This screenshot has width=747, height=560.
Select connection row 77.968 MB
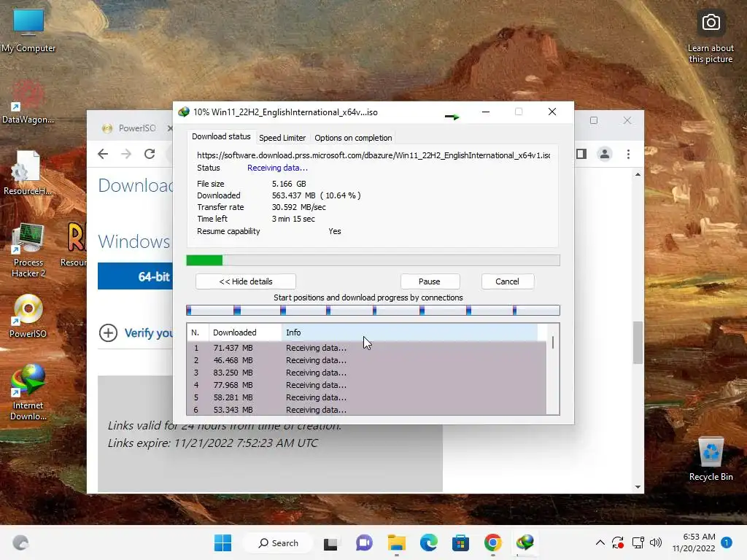pyautogui.click(x=367, y=385)
